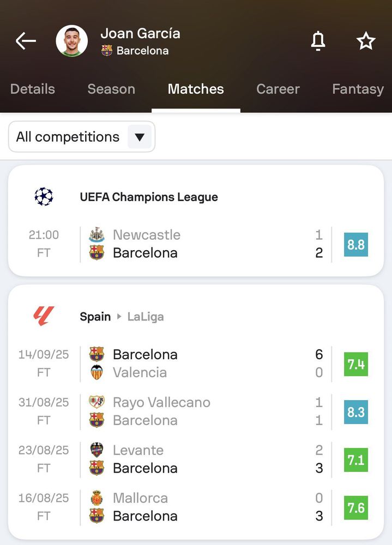Screen dimensions: 392x545
Task: Switch to the Details tab
Action: coord(32,89)
